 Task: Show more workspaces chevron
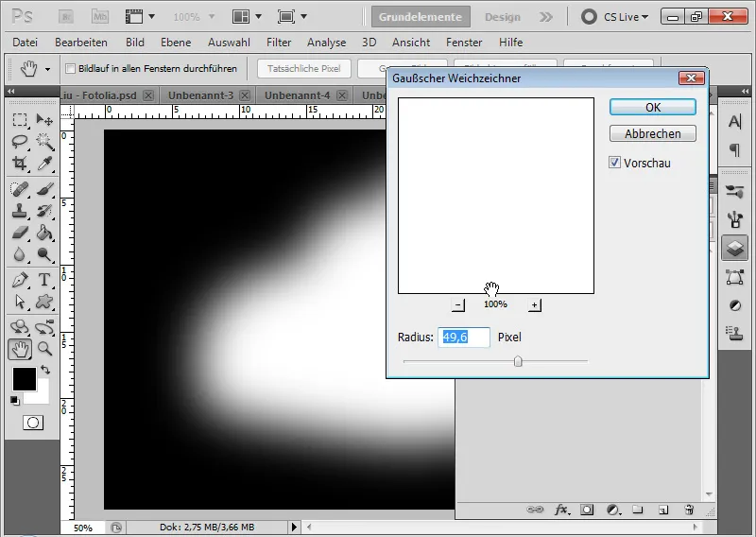[546, 17]
